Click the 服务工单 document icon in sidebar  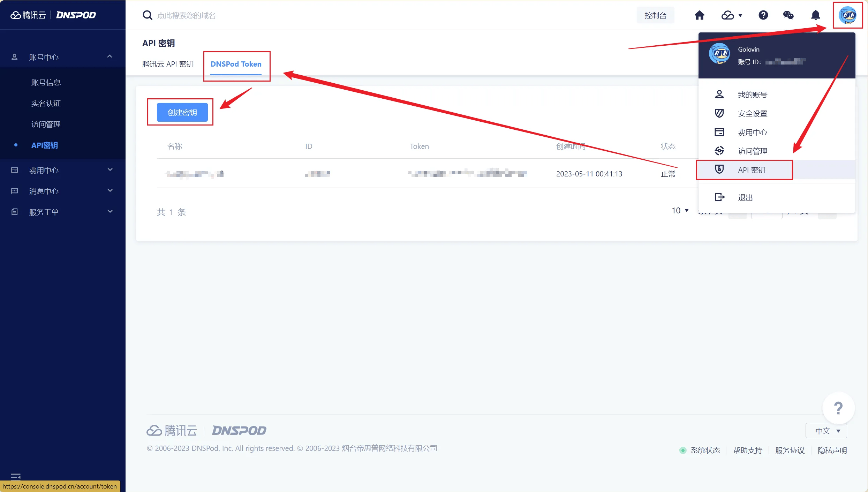pos(14,212)
